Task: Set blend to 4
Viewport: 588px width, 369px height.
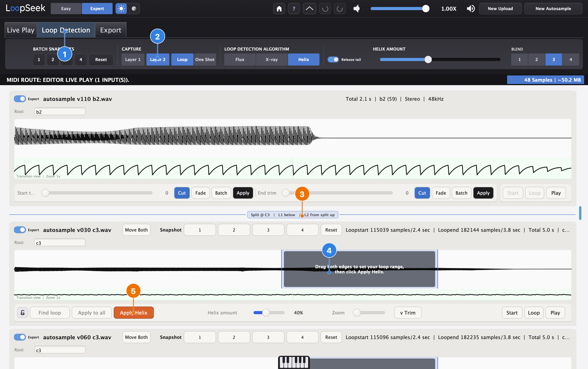Action: [570, 59]
